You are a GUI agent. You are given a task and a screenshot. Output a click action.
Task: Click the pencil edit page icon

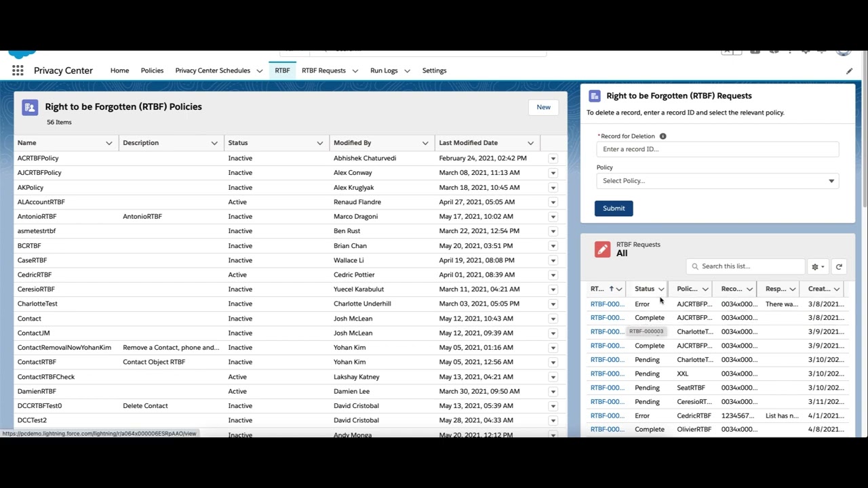849,70
